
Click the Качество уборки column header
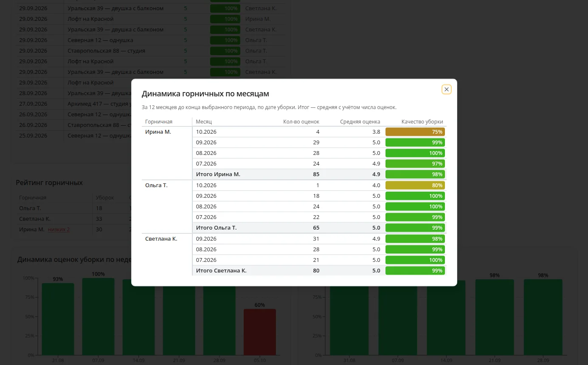[422, 121]
